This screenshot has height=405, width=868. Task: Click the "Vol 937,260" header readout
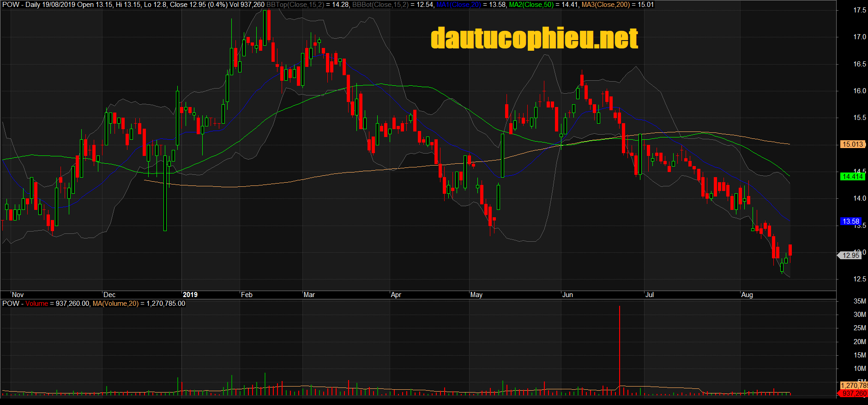[247, 5]
